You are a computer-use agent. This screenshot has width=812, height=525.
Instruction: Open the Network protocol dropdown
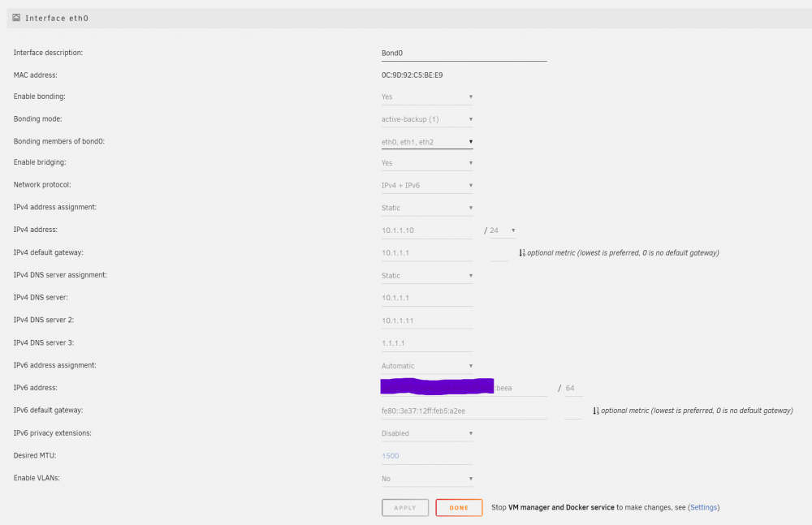click(x=427, y=185)
